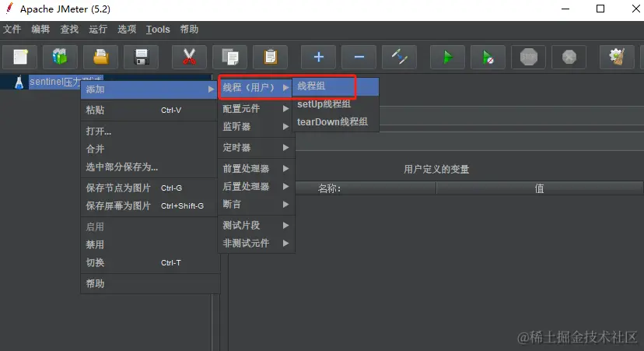Click the 值 column header
The height and width of the screenshot is (351, 644).
tap(540, 188)
